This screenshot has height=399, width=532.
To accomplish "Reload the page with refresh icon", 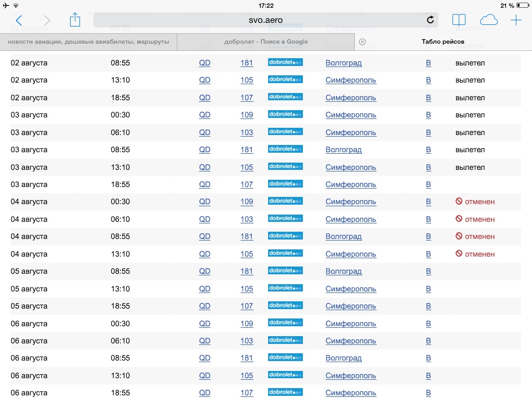I will 430,20.
